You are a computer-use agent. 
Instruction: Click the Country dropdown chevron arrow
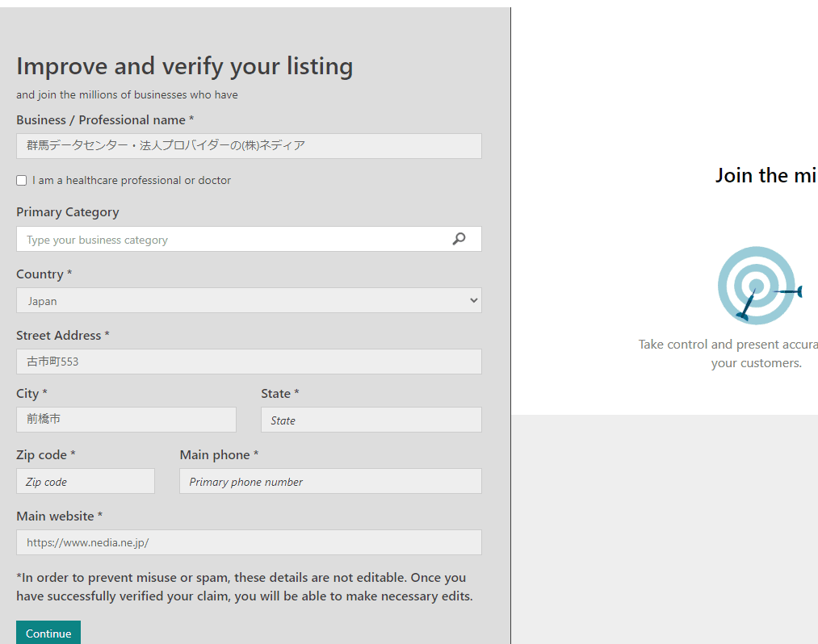pos(473,300)
